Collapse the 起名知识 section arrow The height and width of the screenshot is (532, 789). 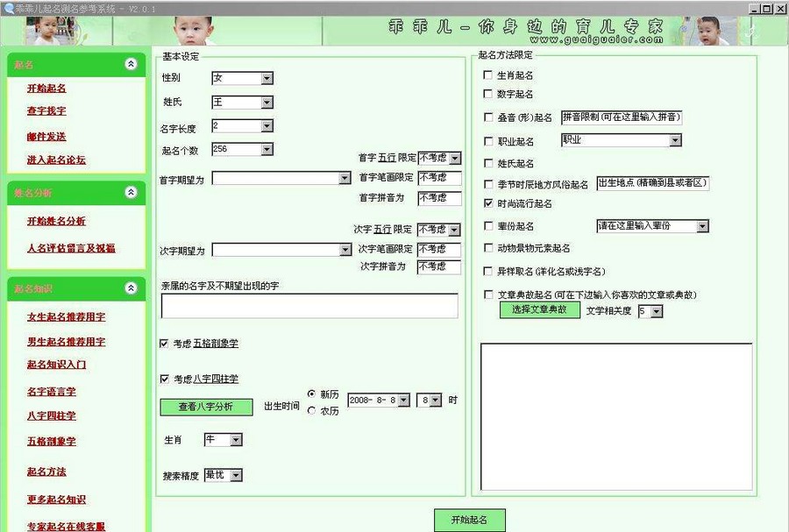tap(131, 288)
